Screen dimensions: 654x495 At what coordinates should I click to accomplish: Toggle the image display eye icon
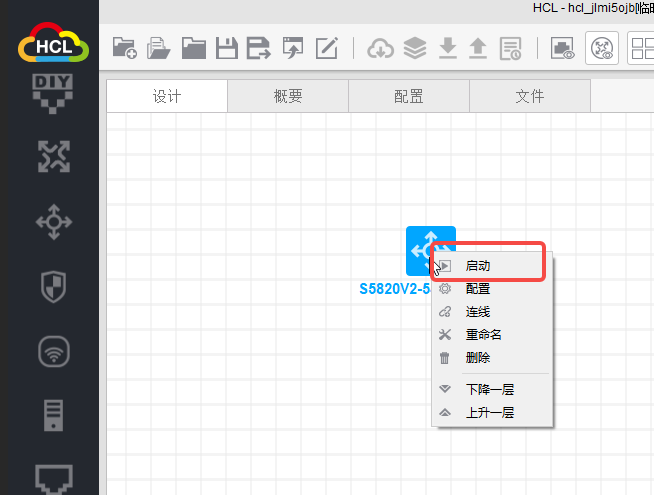coord(563,47)
